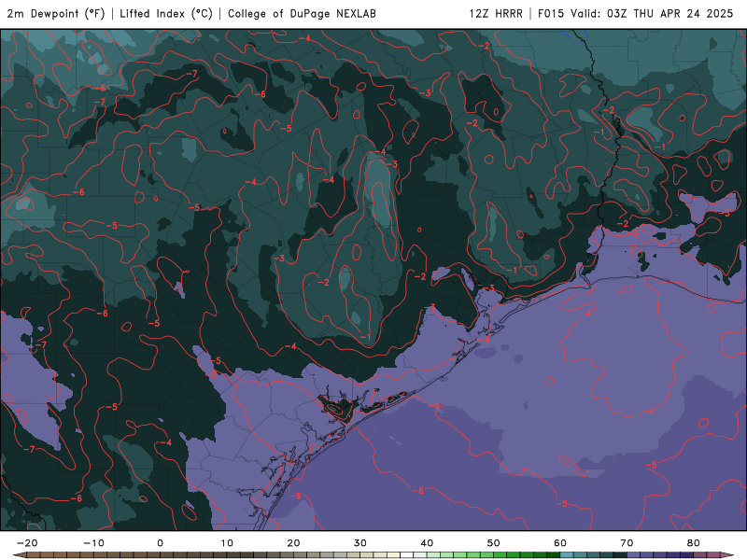Click the "2m Dewpoint (°F)" title text
Screen dimensions: 747x560
click(x=56, y=13)
